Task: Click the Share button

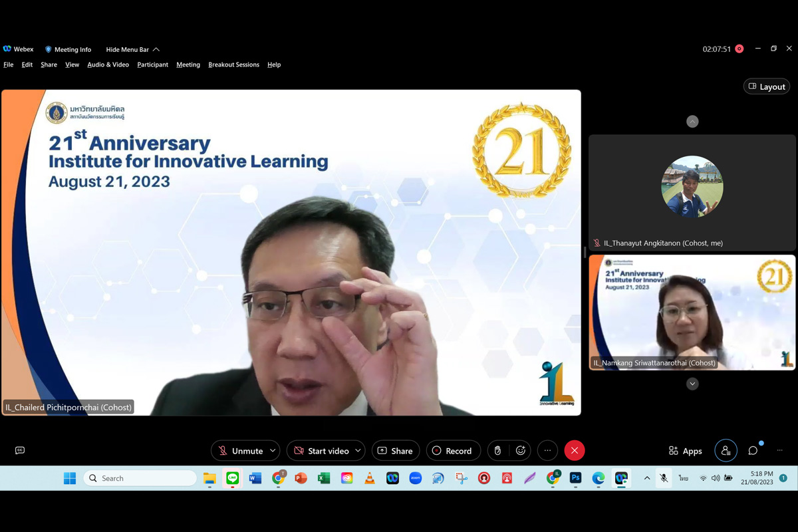Action: pos(395,451)
